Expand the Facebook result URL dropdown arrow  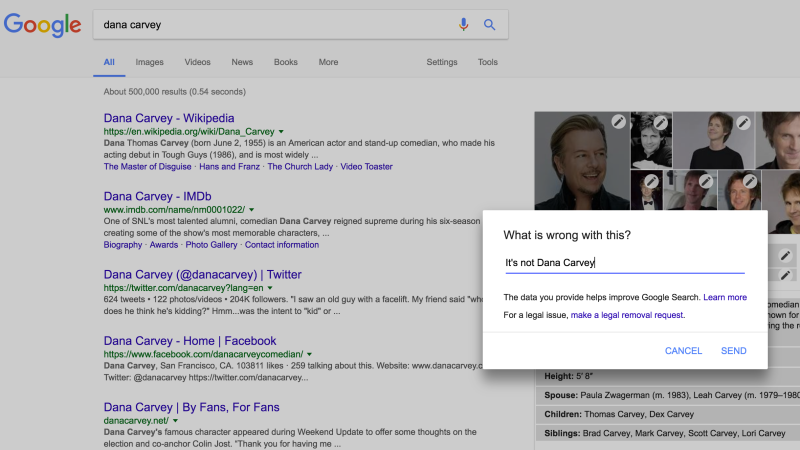tap(309, 354)
